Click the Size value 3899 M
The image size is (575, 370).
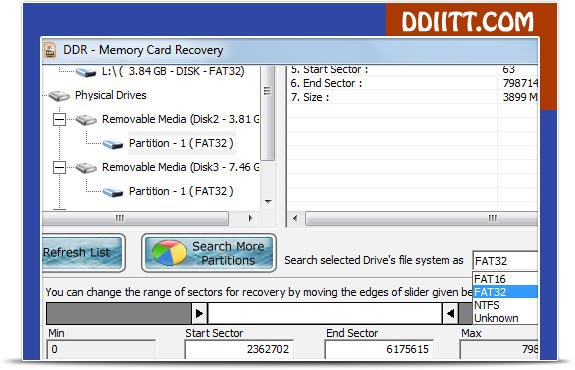coord(520,97)
